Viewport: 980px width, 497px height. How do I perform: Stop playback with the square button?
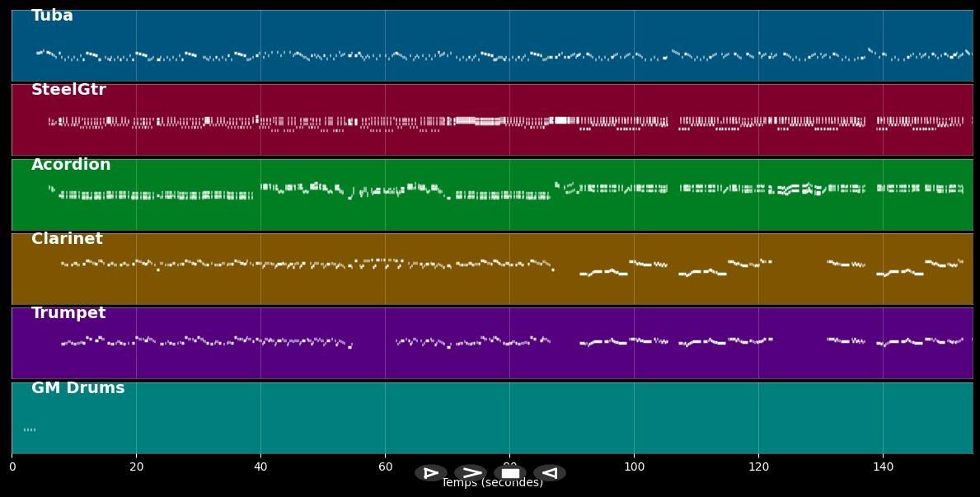510,473
